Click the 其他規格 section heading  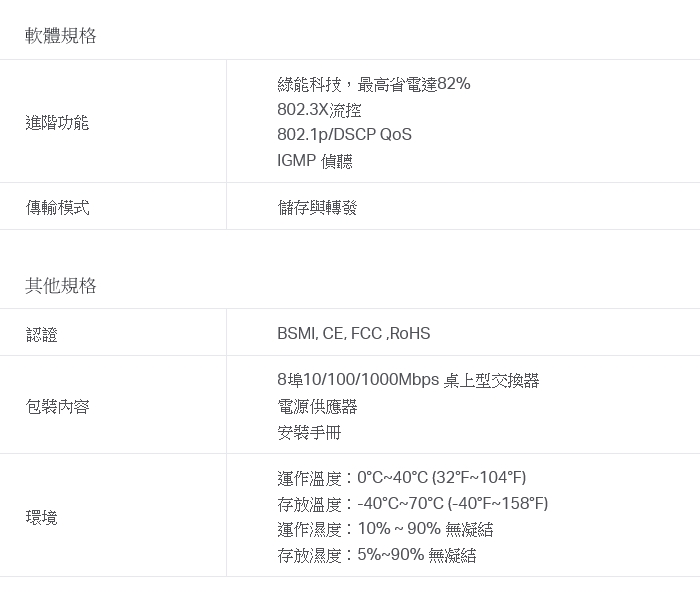(x=61, y=286)
